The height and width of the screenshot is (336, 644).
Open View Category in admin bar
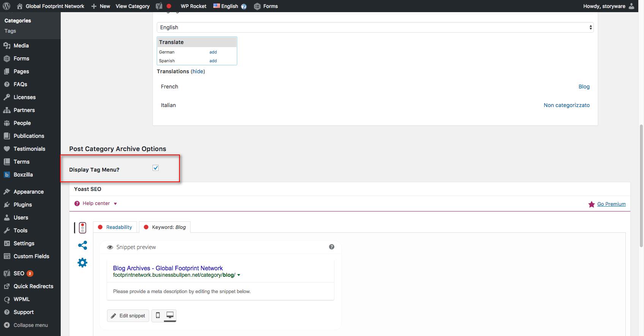tap(132, 6)
